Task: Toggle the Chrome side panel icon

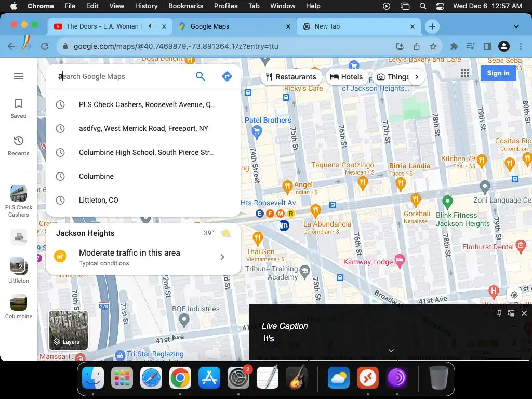Action: (x=487, y=46)
